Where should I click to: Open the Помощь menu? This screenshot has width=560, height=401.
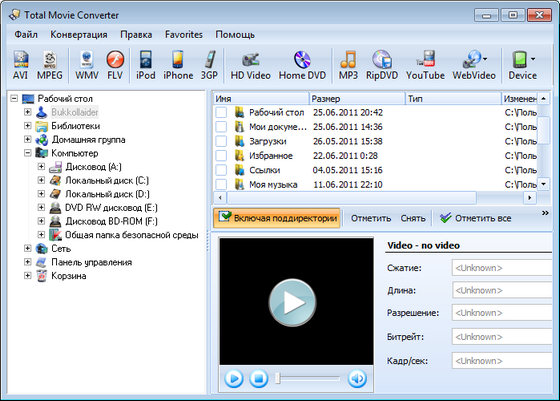coord(235,35)
